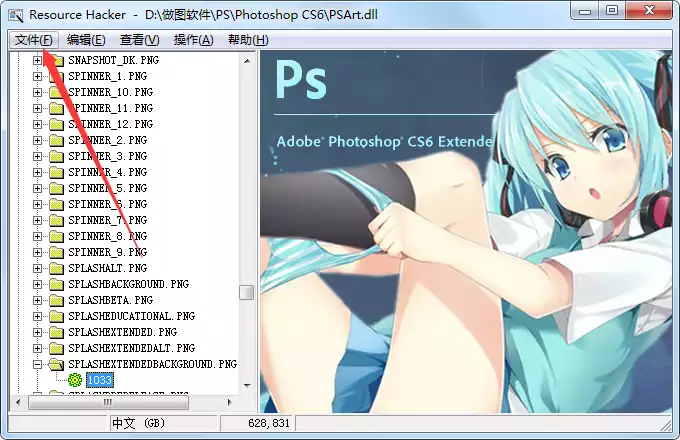Open the 操作(A) menu
The image size is (680, 440).
[193, 40]
